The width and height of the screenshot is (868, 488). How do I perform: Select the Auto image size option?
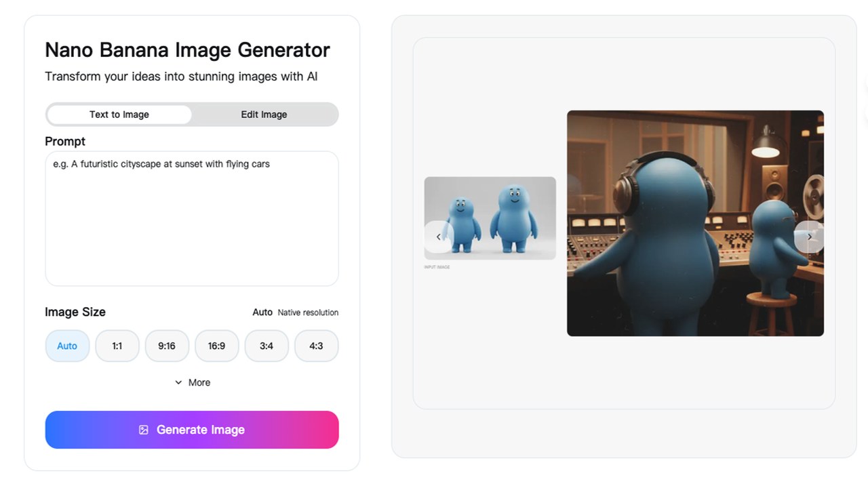pos(67,346)
